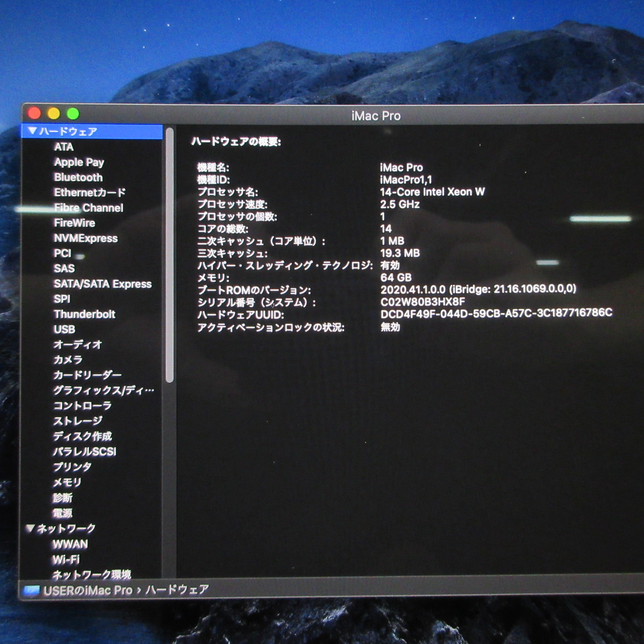Viewport: 644px width, 644px height.
Task: Click the yellow minimize window button
Action: [x=54, y=113]
